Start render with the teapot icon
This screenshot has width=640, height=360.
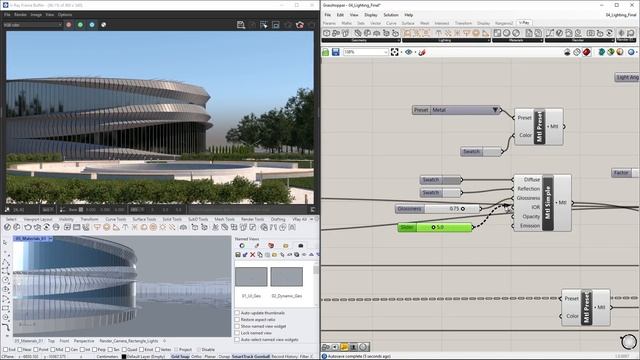point(300,25)
